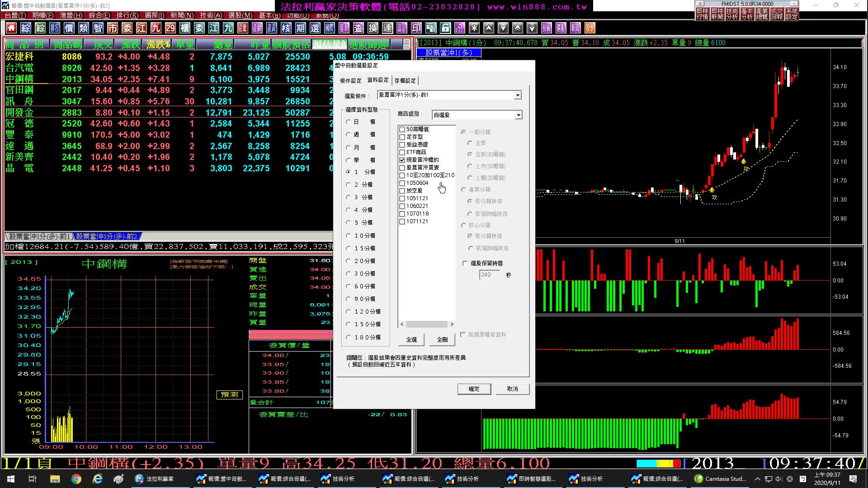Click the 連 link toolbar icon

[387, 28]
